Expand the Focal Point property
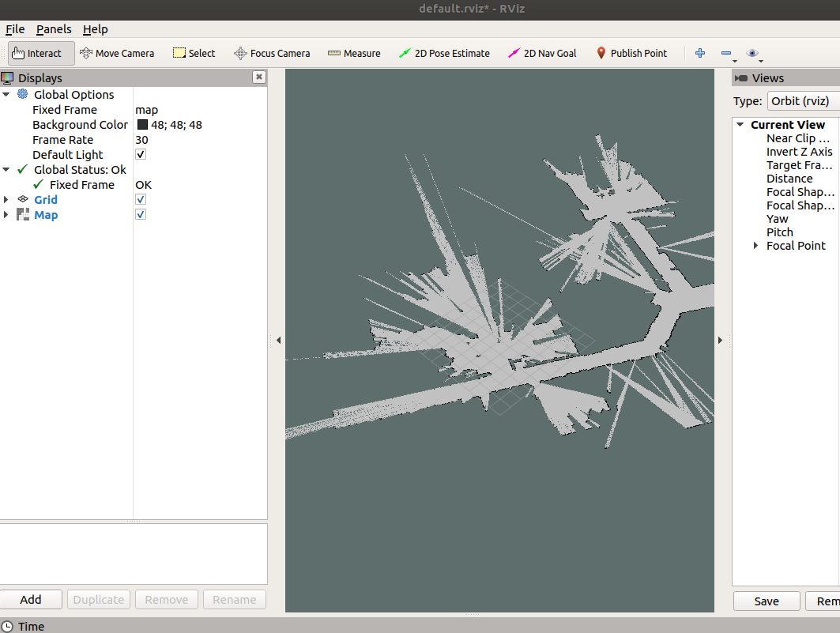Screen dimensions: 840x633 click(x=755, y=245)
